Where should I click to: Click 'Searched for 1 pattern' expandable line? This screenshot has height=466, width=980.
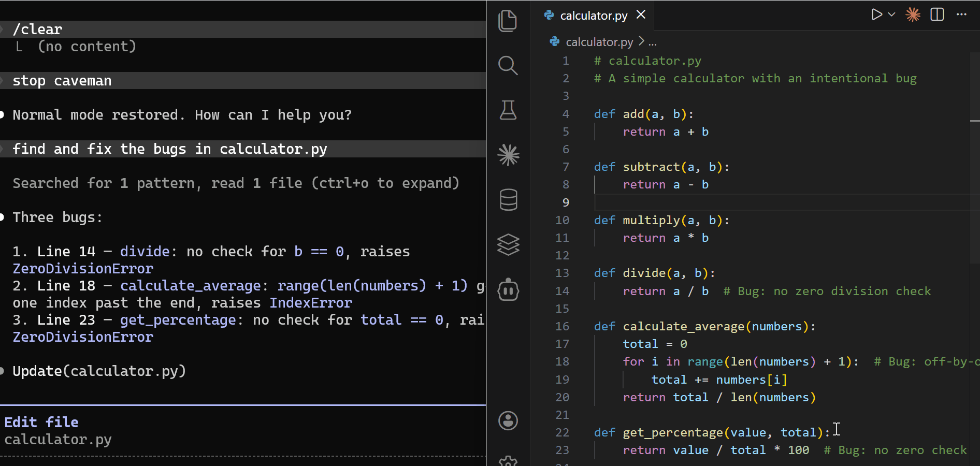click(x=236, y=183)
